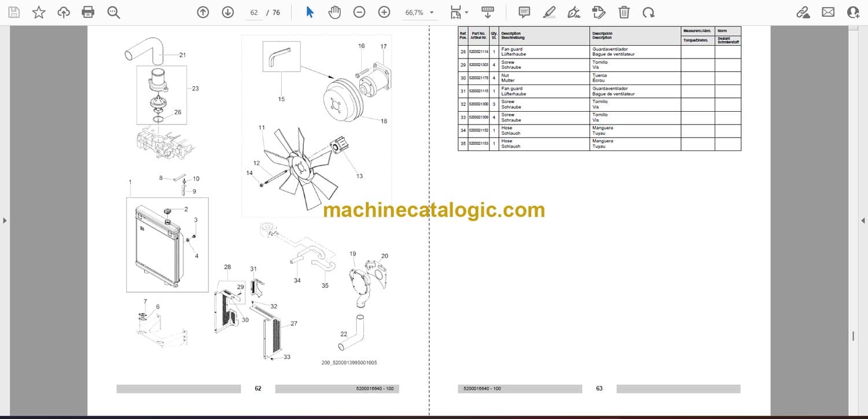The height and width of the screenshot is (419, 868).
Task: Zoom out with the minus button
Action: [x=359, y=12]
